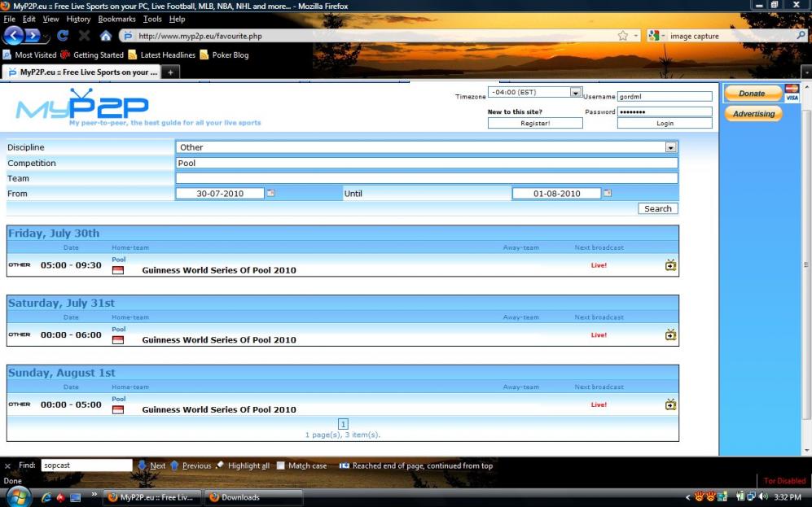Open the Bookmarks menu

click(x=116, y=19)
